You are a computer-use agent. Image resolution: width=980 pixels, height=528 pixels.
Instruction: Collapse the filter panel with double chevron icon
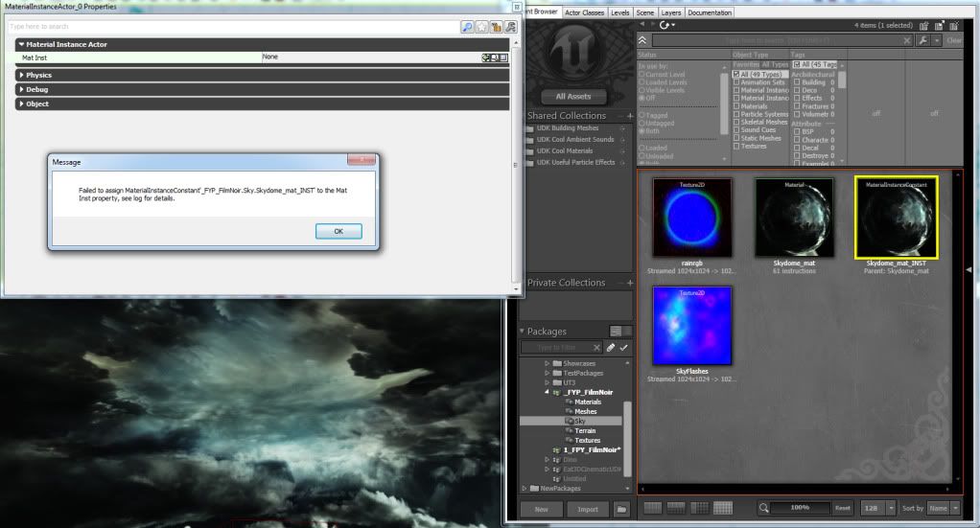[x=642, y=40]
